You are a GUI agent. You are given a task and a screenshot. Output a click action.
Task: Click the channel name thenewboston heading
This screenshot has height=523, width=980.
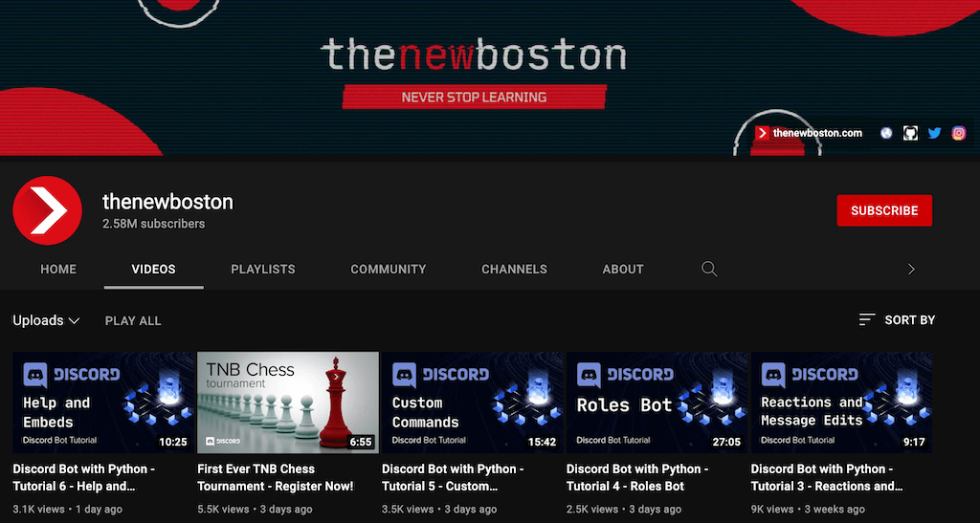click(167, 202)
